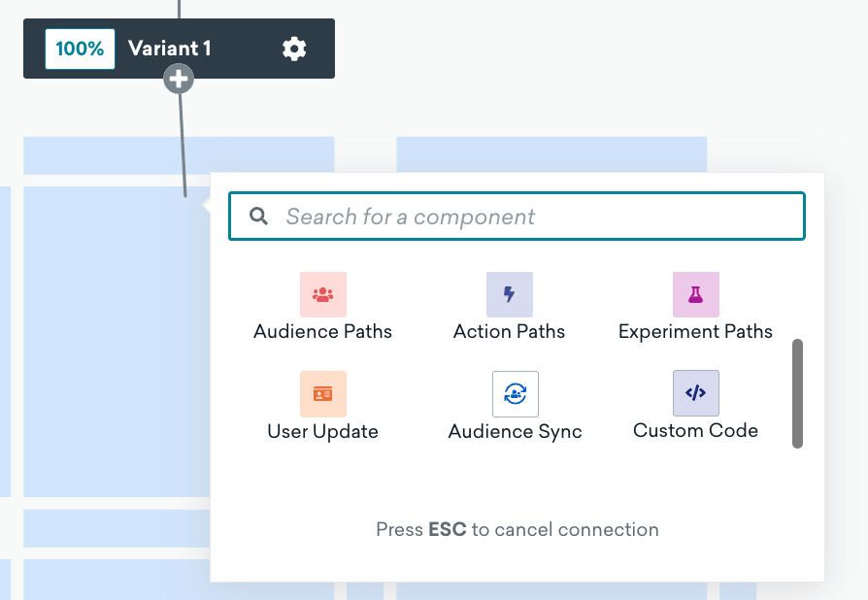Click the 100% percentage badge on Variant 1
The image size is (868, 600).
[80, 49]
